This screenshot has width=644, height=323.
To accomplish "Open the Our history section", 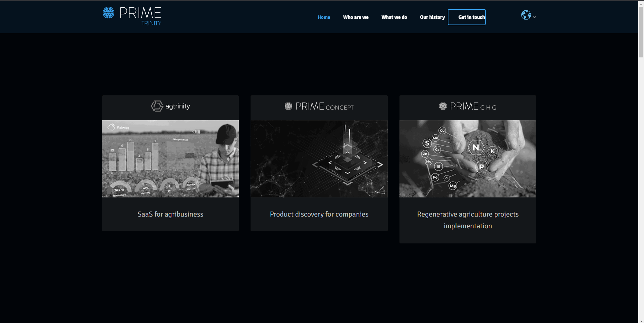I will (432, 17).
